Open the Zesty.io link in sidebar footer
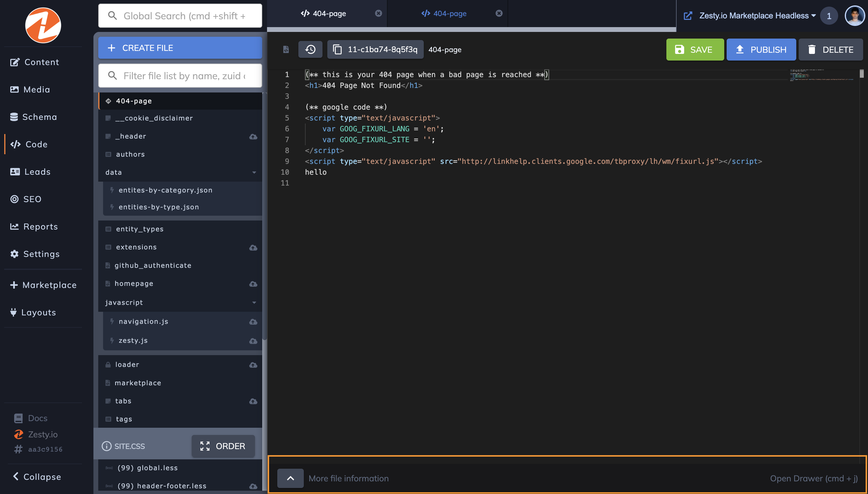 36,435
